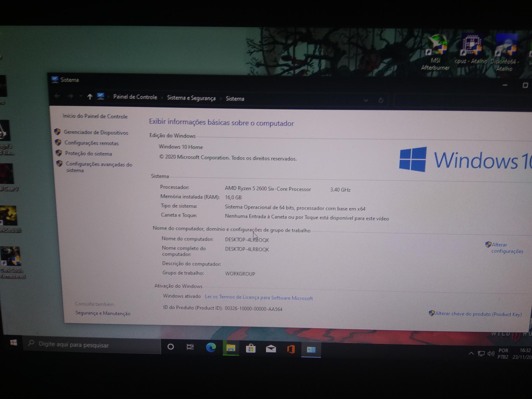Click shield icon beside Gerenciador de Dispositivos
Image resolution: width=532 pixels, height=399 pixels.
point(57,132)
